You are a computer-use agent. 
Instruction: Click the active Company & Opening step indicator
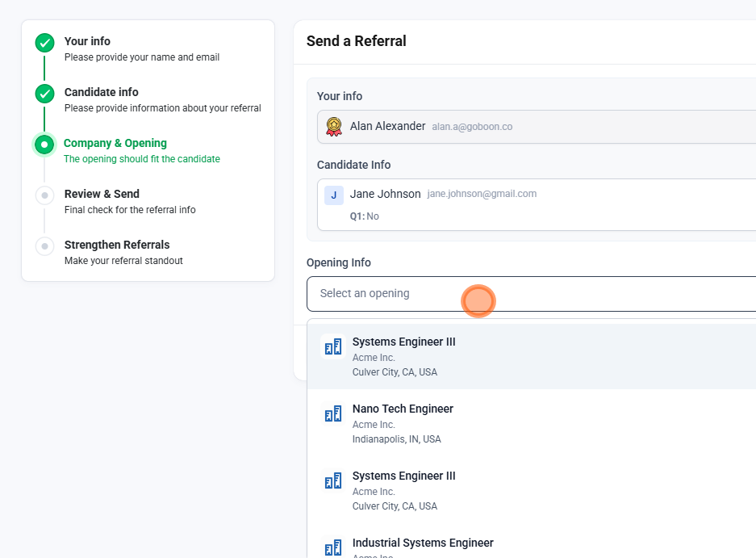pyautogui.click(x=44, y=145)
